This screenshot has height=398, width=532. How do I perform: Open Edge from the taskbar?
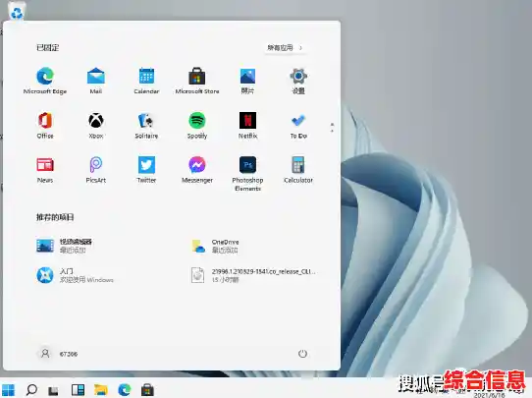click(125, 390)
